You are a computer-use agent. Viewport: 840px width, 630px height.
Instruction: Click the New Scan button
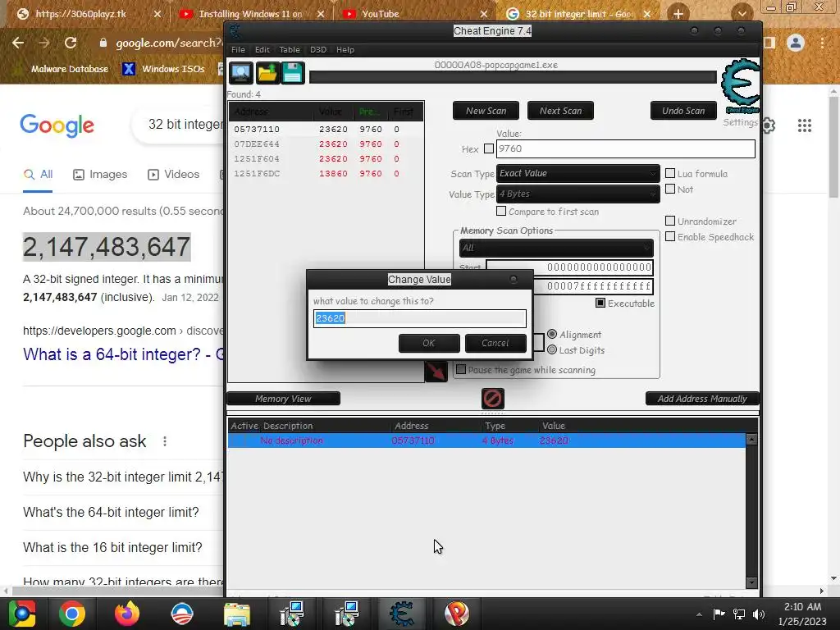click(x=486, y=111)
